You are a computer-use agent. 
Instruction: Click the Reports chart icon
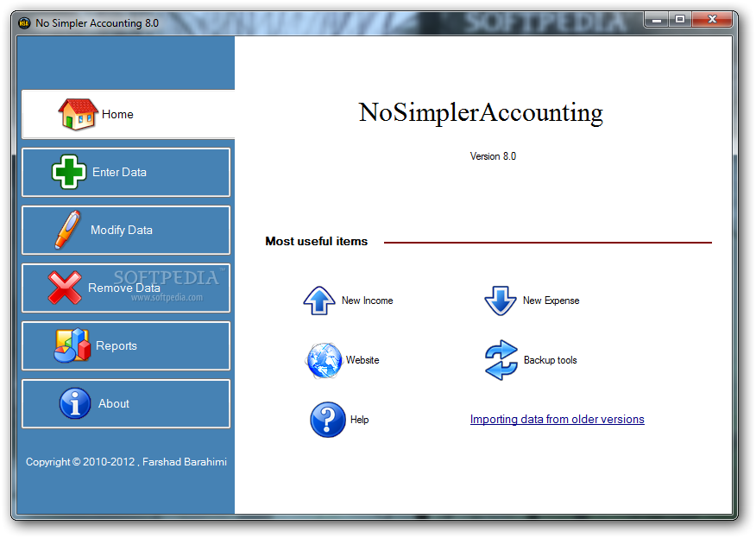(x=72, y=345)
